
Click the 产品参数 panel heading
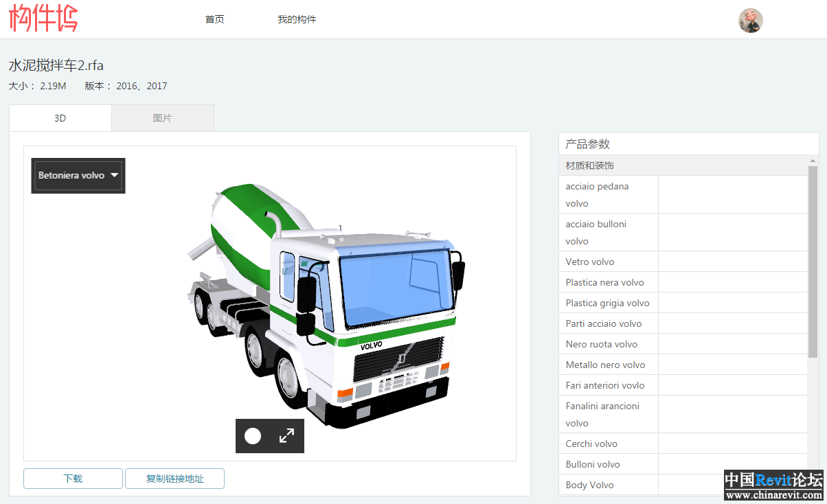(x=587, y=144)
